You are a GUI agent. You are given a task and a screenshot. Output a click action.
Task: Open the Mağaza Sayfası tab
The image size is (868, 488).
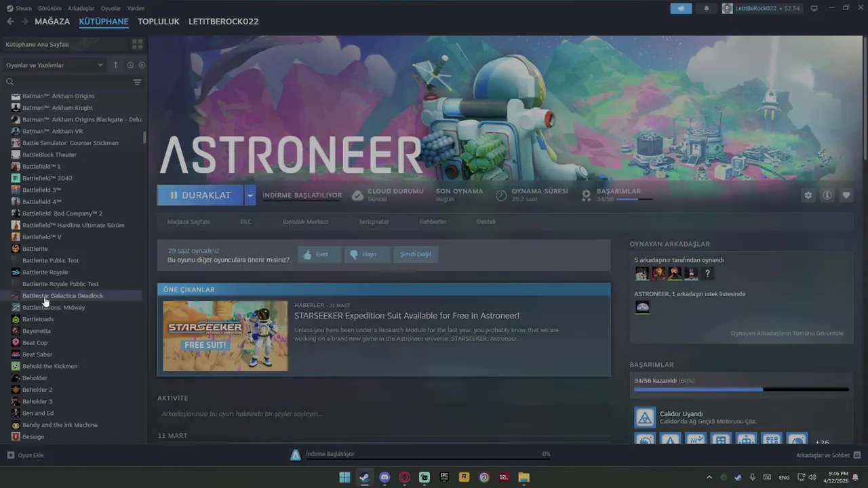(189, 222)
